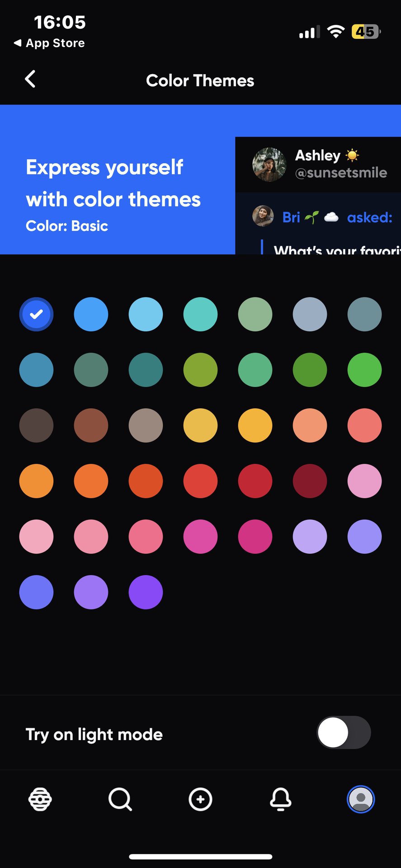Pick the light orange swatch starting fourth row
The height and width of the screenshot is (868, 401).
tap(36, 481)
